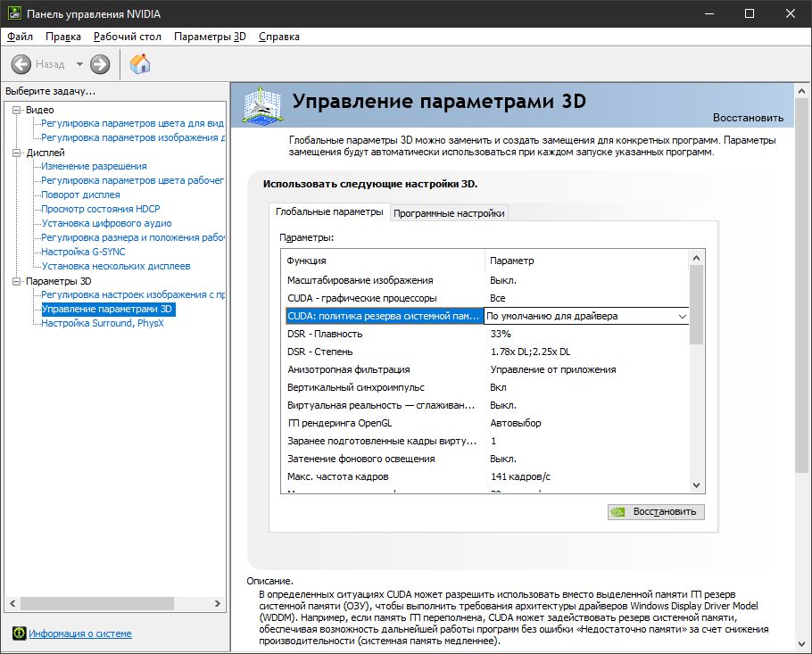
Task: Select Установка цифрового аудио task
Action: [x=106, y=223]
